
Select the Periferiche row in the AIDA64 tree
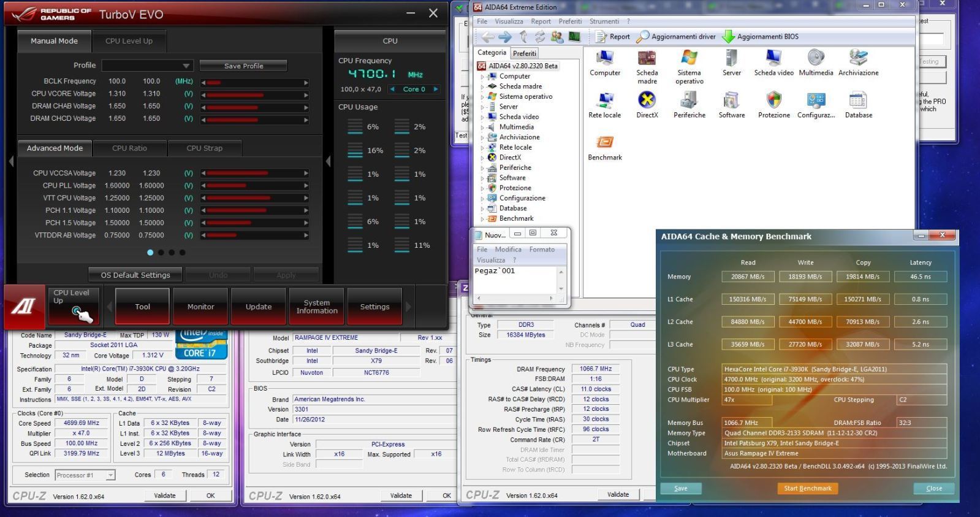pos(515,167)
